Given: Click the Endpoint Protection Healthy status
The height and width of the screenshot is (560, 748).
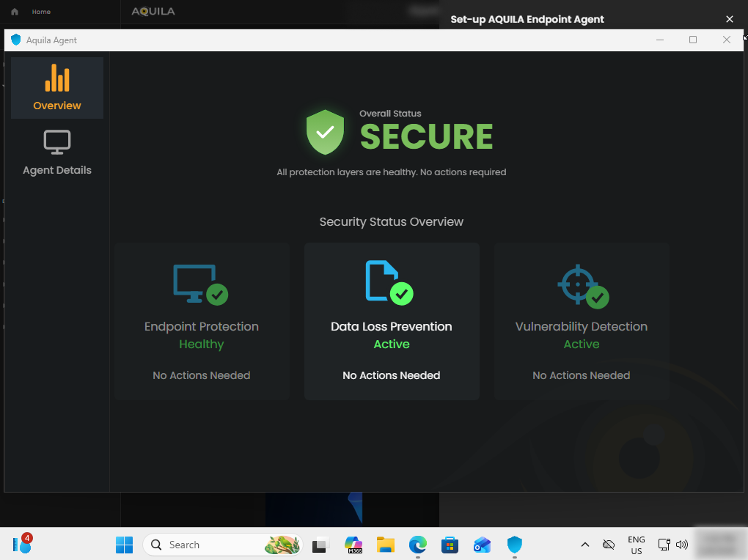Looking at the screenshot, I should coord(202,345).
